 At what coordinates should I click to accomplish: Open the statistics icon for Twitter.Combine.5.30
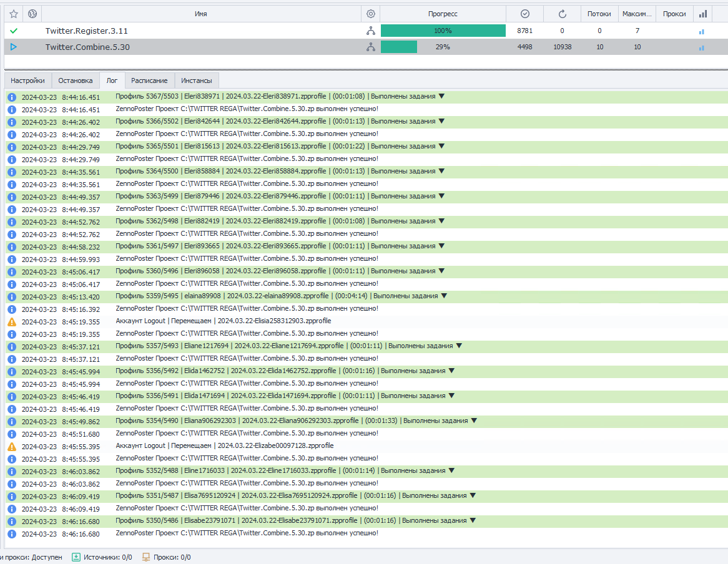pyautogui.click(x=701, y=47)
